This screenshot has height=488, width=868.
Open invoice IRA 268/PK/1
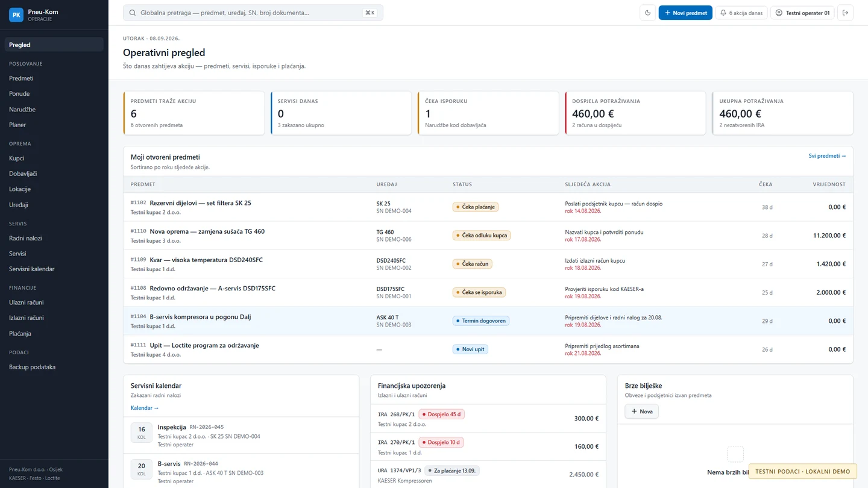coord(488,418)
